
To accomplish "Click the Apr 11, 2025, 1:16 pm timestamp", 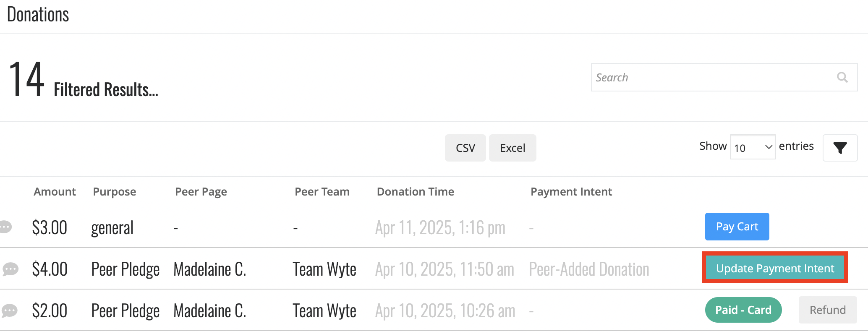I will pos(440,228).
